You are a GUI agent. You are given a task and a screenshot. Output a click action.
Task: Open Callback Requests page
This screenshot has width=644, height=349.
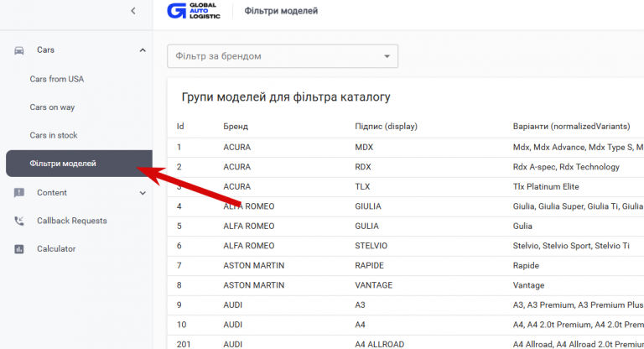[x=72, y=221]
